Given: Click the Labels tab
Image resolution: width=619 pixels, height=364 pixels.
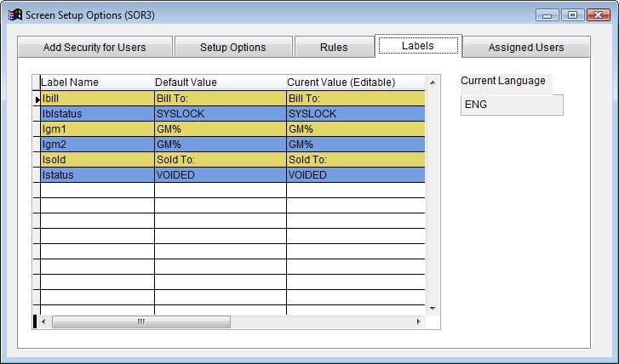Looking at the screenshot, I should tap(418, 46).
